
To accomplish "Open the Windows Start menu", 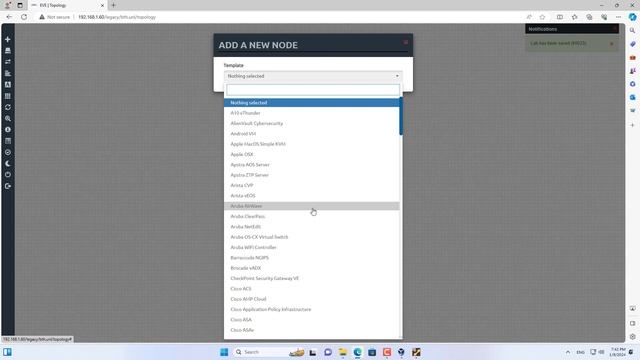I will coord(224,352).
